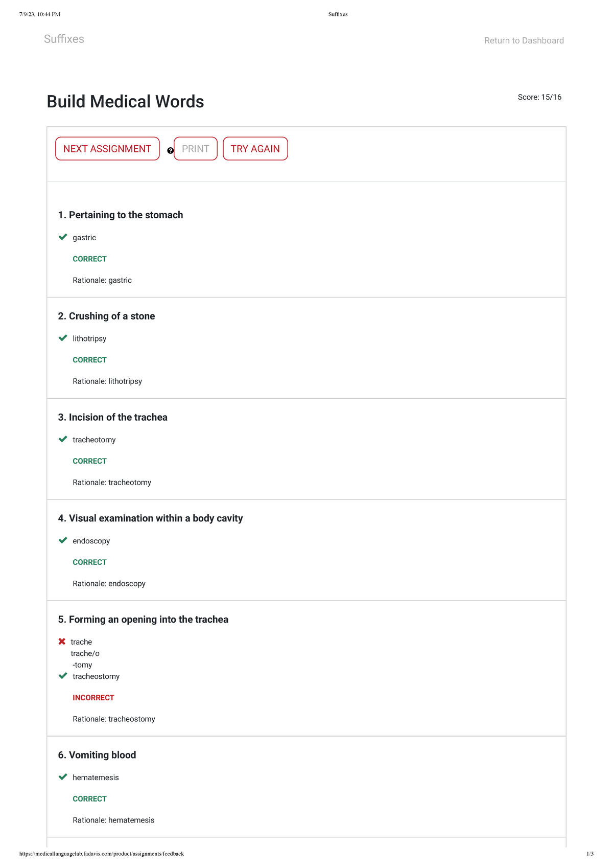Click the green checkmark beside gastric
The width and height of the screenshot is (613, 868).
tap(63, 237)
